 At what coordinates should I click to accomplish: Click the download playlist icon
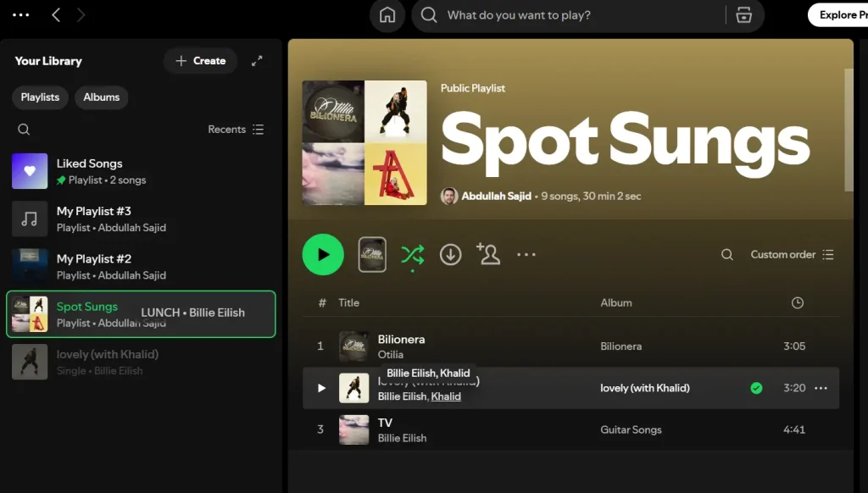(450, 254)
